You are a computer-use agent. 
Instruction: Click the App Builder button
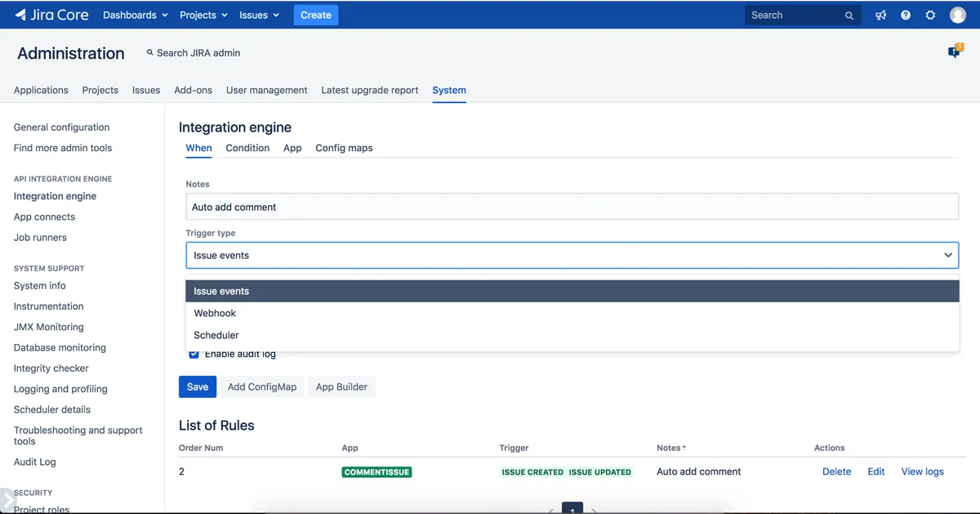click(341, 387)
